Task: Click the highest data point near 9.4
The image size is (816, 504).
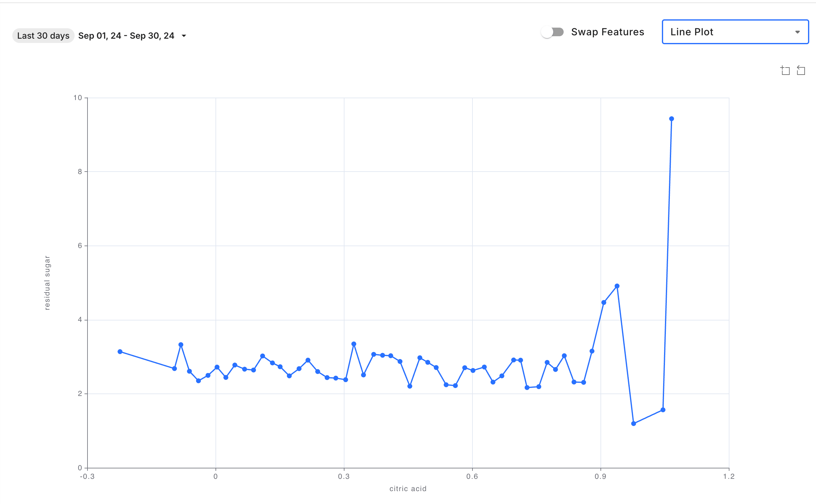Action: [671, 119]
